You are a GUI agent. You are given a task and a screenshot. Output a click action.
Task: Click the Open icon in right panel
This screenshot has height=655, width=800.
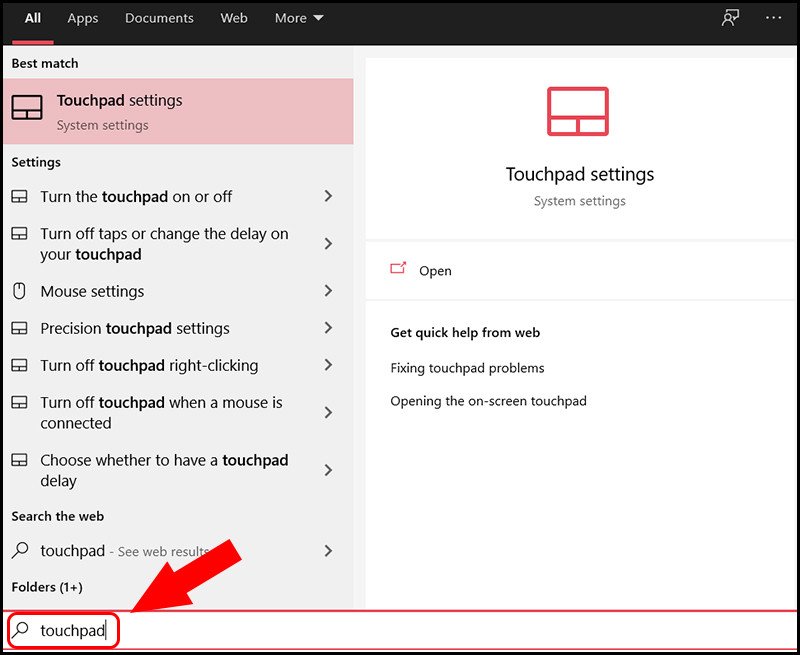tap(398, 269)
